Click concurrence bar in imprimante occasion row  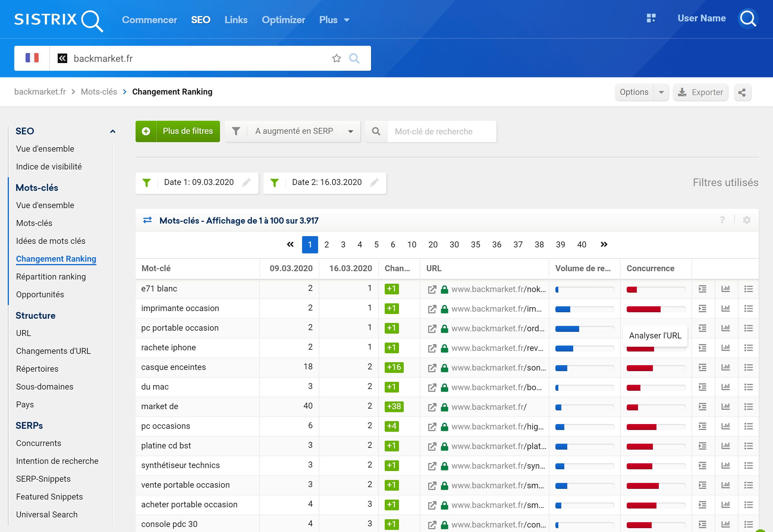coord(656,309)
